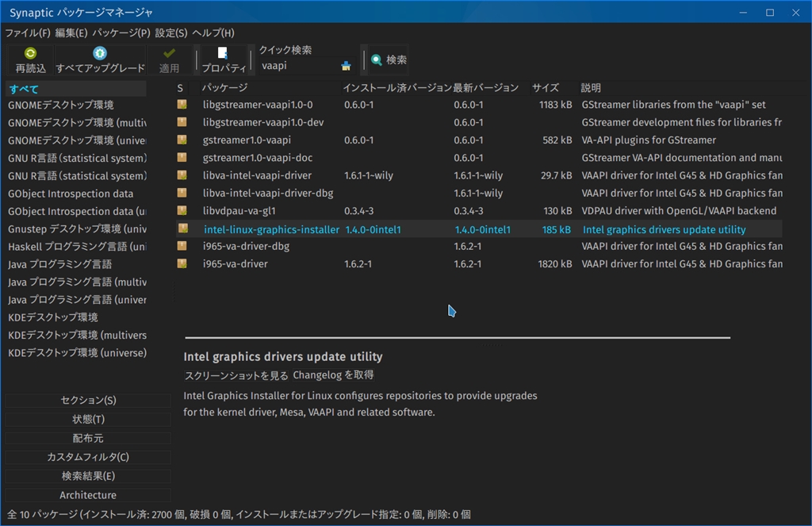The width and height of the screenshot is (812, 526).
Task: Sort by the 最新バージョン column header
Action: pos(485,87)
